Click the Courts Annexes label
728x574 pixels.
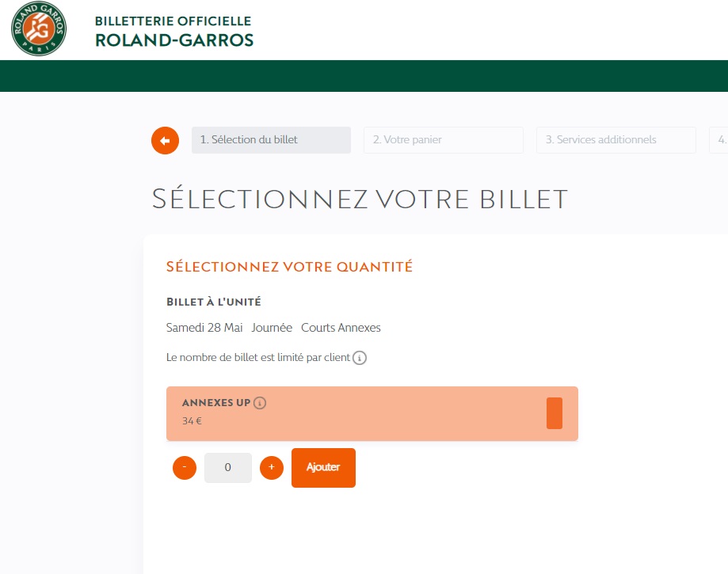[x=341, y=328]
